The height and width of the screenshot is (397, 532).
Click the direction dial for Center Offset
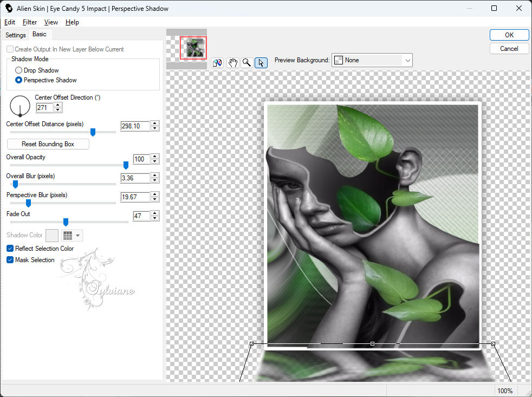click(x=20, y=106)
